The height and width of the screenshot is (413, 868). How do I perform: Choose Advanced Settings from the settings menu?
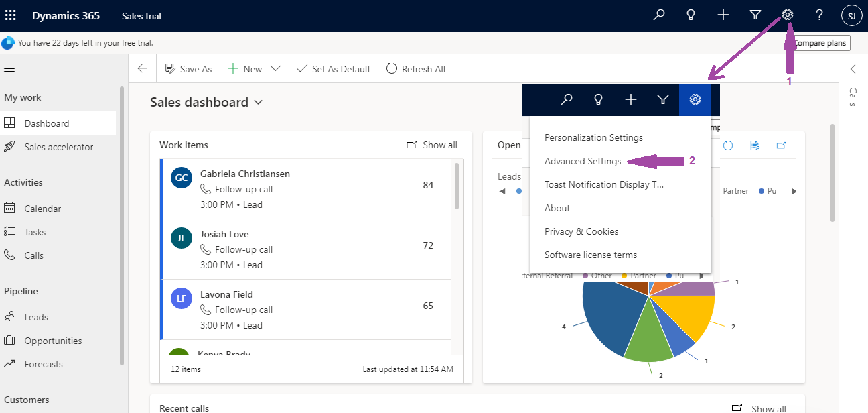(x=583, y=161)
